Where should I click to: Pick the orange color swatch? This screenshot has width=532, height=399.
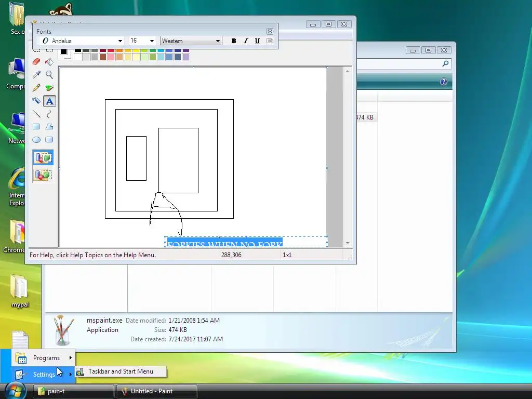(x=119, y=50)
